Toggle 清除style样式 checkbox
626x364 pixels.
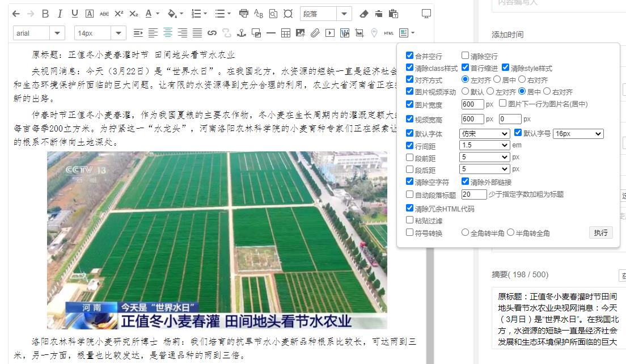(x=505, y=67)
